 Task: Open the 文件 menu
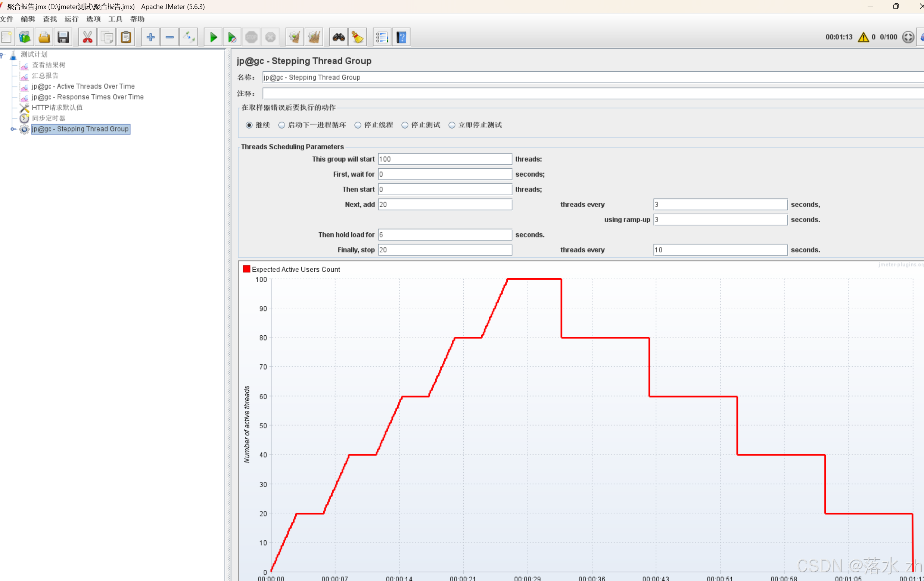coord(6,19)
